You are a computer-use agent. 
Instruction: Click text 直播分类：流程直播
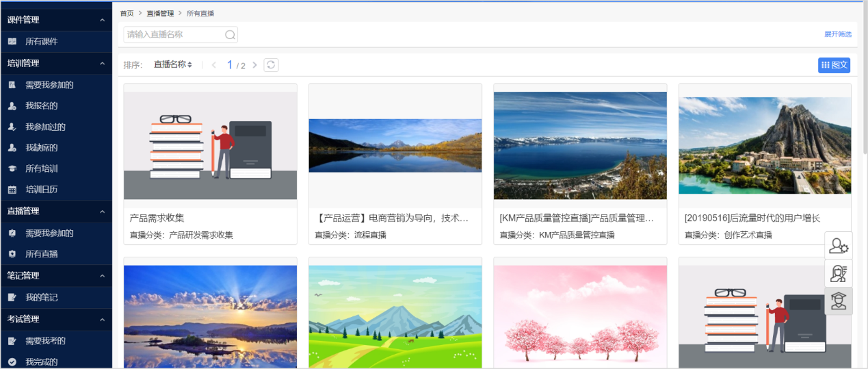tap(350, 235)
